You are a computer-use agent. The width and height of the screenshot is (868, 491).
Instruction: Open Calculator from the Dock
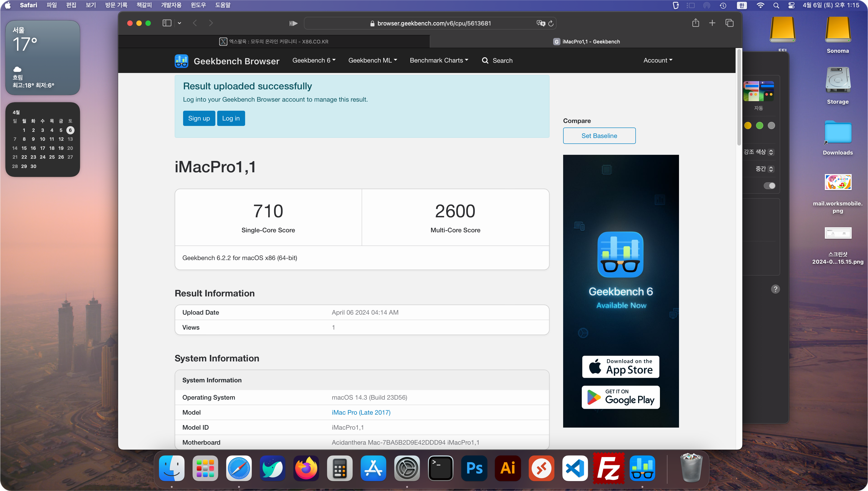(340, 468)
